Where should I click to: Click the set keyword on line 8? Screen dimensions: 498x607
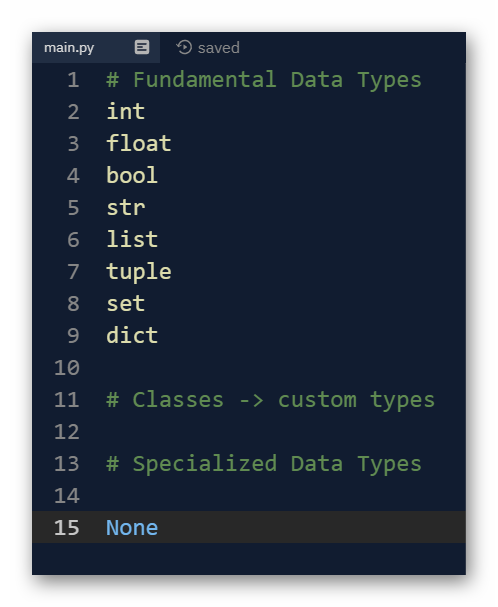click(x=125, y=304)
